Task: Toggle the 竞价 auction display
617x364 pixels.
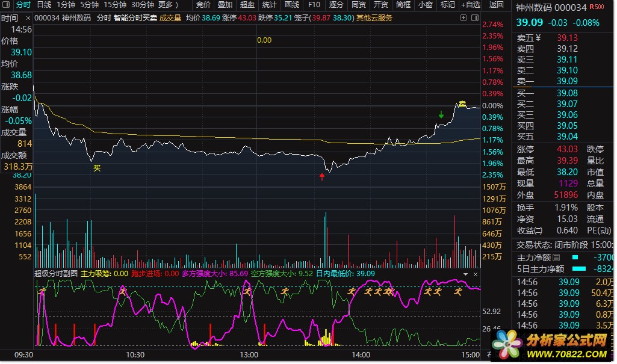Action: pyautogui.click(x=203, y=5)
